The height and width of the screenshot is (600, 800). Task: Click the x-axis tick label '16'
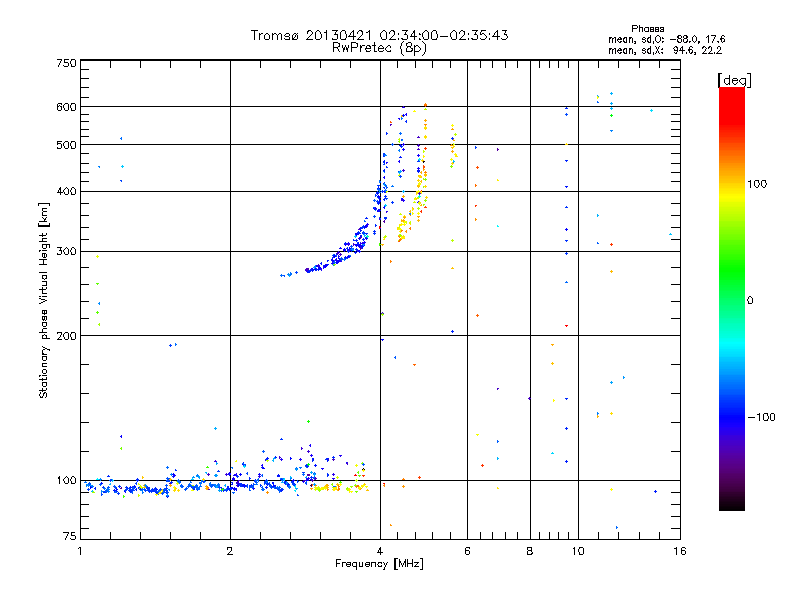pyautogui.click(x=680, y=551)
